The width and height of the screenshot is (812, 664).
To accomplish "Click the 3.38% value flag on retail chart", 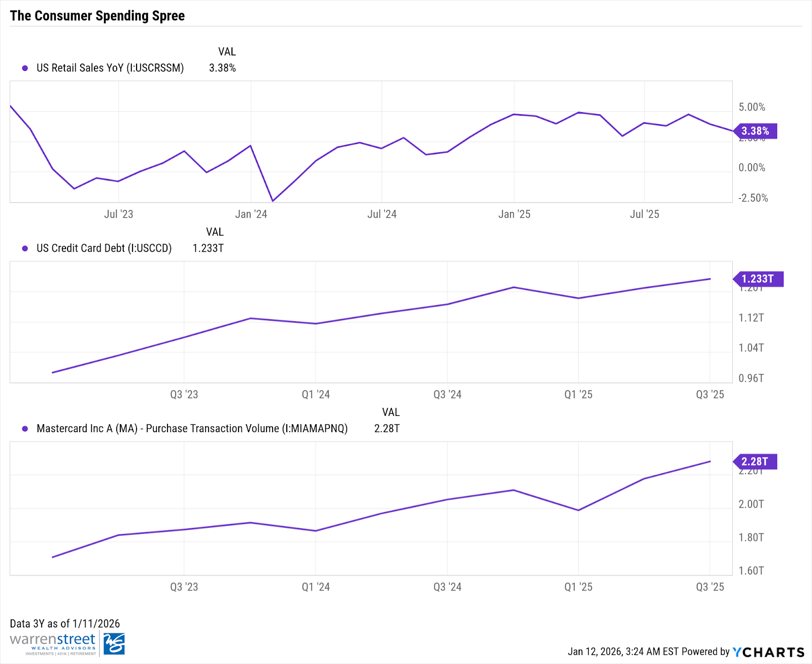I will coord(755,131).
